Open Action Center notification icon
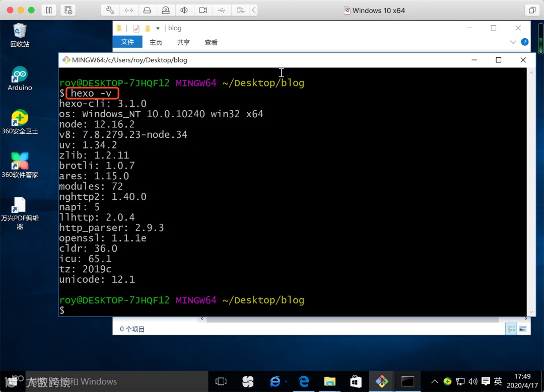This screenshot has width=544, height=392. (486, 381)
